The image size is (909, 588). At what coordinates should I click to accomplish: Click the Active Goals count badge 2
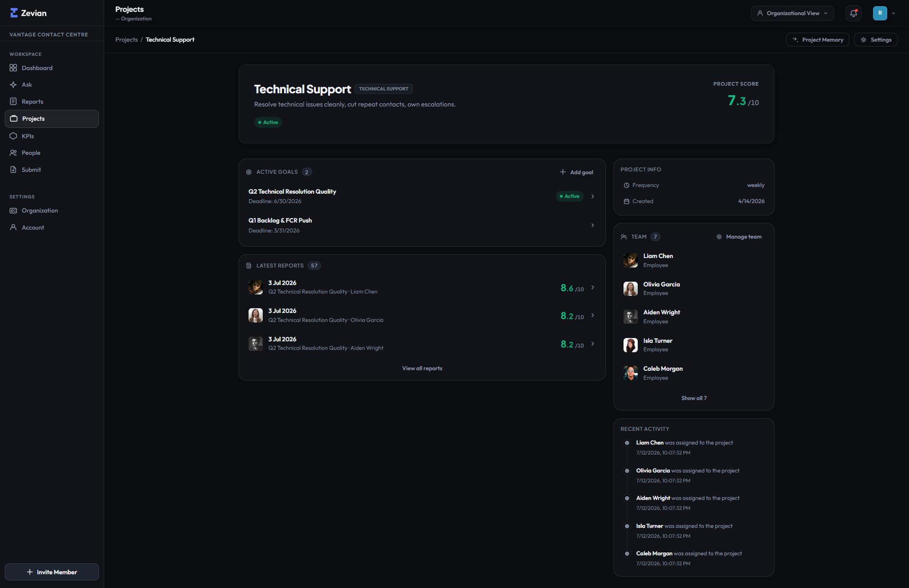tap(307, 172)
